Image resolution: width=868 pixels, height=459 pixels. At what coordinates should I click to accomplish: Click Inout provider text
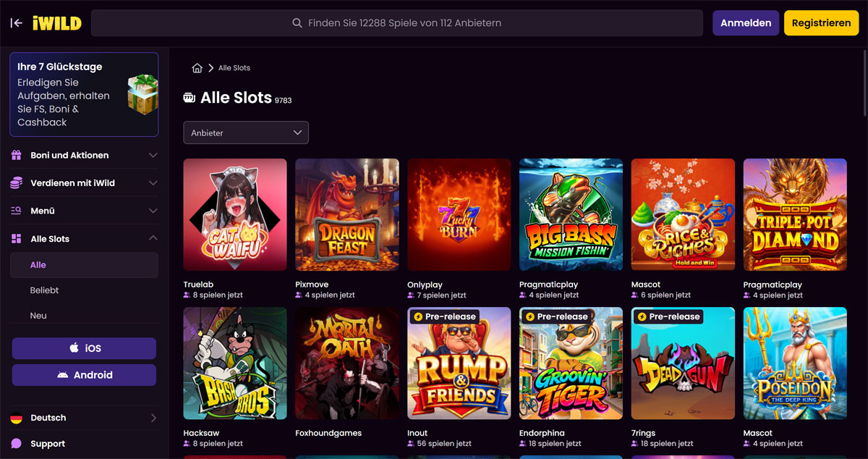coord(417,433)
